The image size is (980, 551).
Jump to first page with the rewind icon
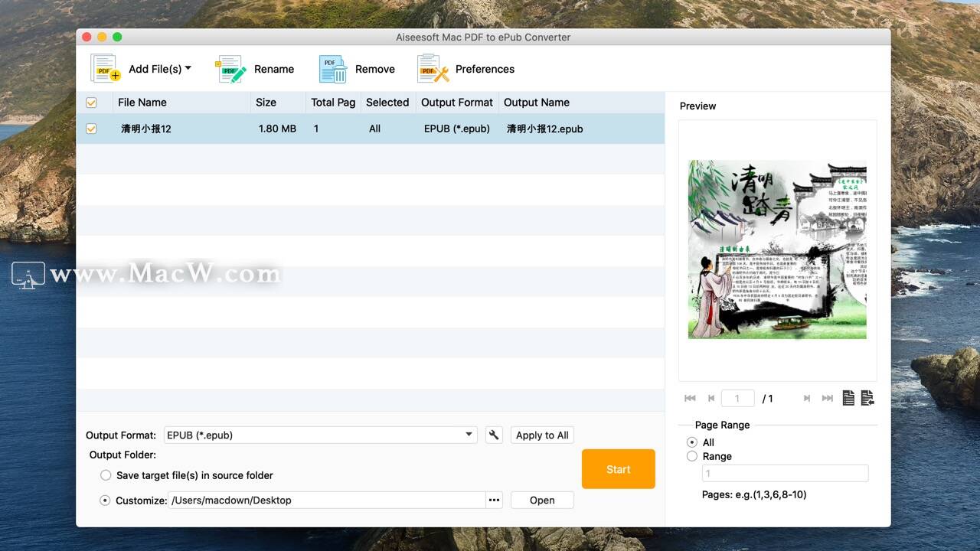[x=689, y=398]
